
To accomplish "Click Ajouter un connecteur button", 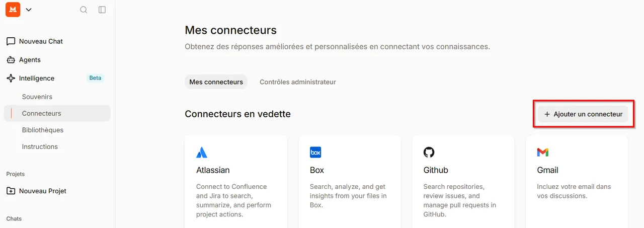I will pos(583,114).
